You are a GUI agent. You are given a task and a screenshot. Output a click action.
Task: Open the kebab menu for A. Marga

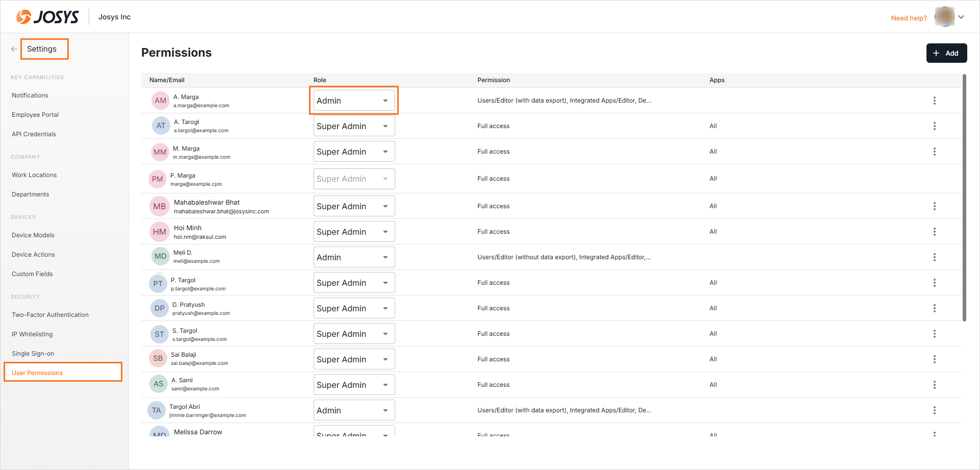[934, 101]
